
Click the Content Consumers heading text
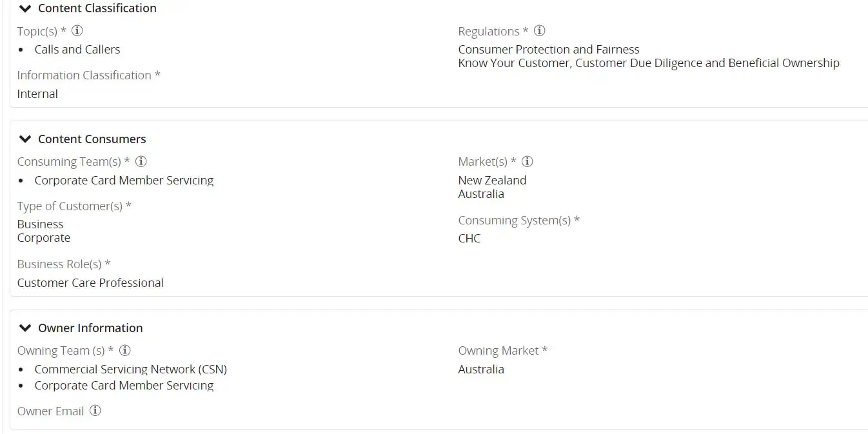point(92,139)
